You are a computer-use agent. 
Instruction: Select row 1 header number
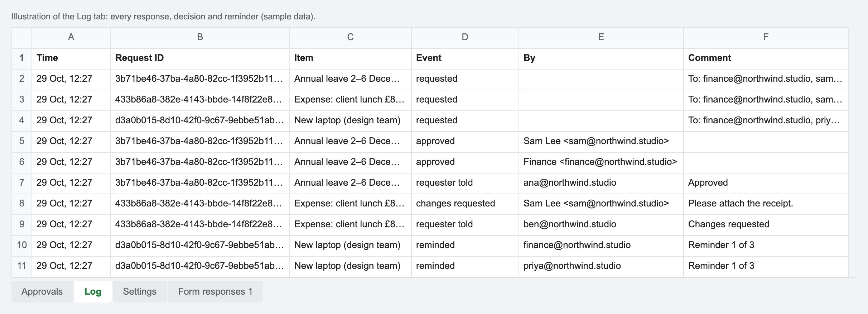pyautogui.click(x=22, y=59)
